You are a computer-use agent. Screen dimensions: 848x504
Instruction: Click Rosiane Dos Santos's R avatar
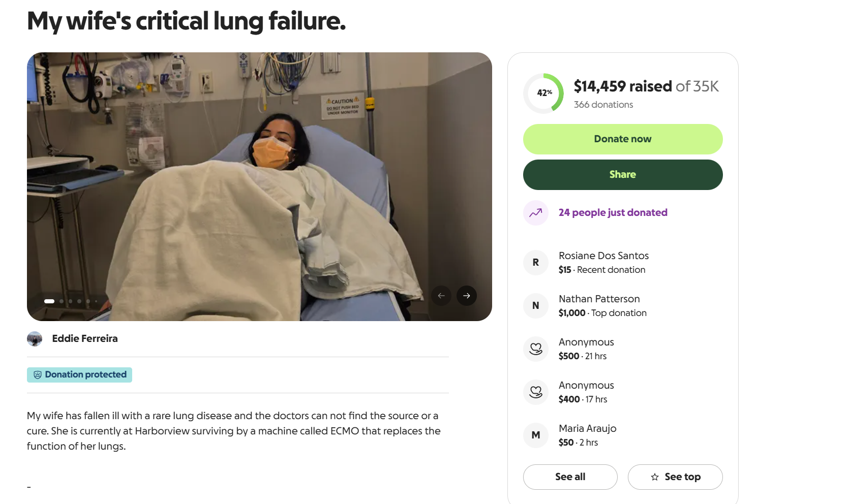pos(536,263)
